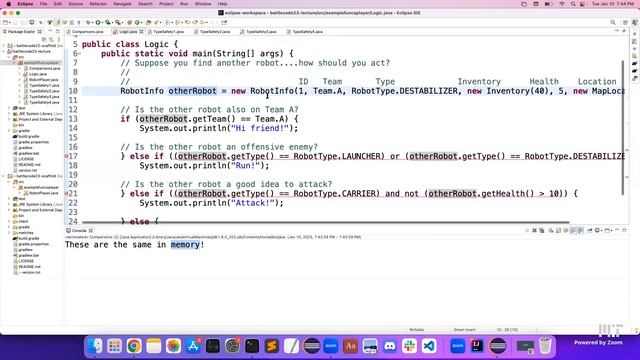Click the Console view tab label
This screenshot has height=360, width=640.
(80, 231)
